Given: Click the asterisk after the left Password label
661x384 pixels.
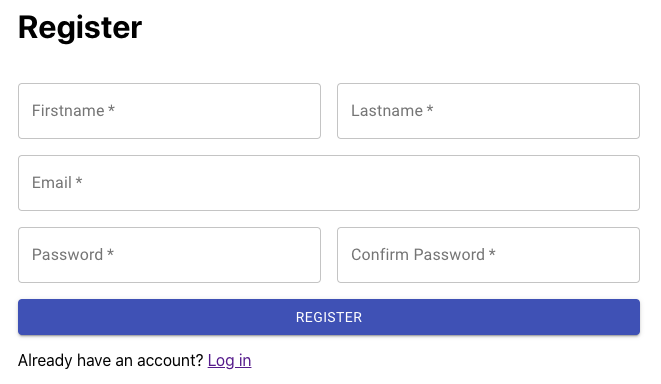Looking at the screenshot, I should [110, 253].
